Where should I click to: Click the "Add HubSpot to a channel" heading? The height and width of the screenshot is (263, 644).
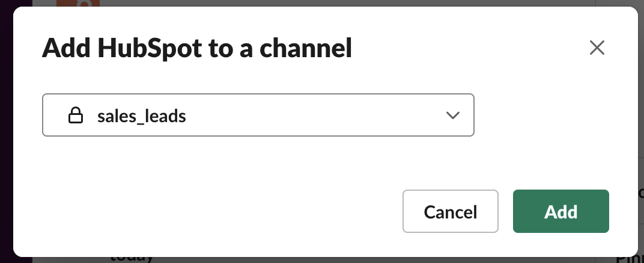(x=196, y=48)
